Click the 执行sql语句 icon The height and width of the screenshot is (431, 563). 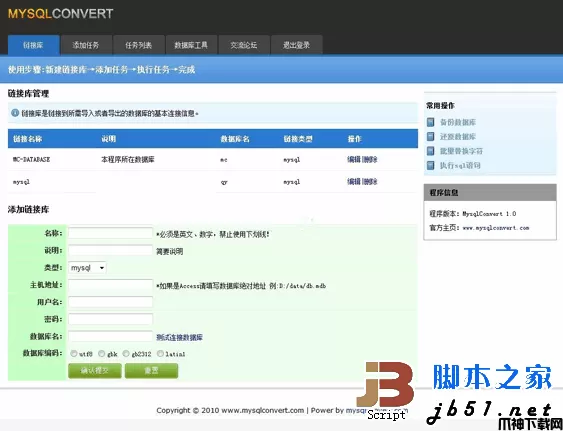tap(431, 165)
